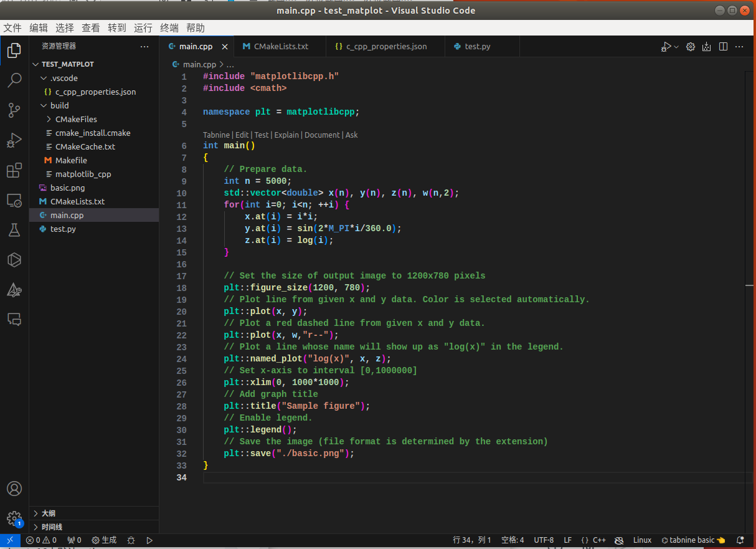Select main.cpp in the explorer
The width and height of the screenshot is (756, 549).
[69, 215]
